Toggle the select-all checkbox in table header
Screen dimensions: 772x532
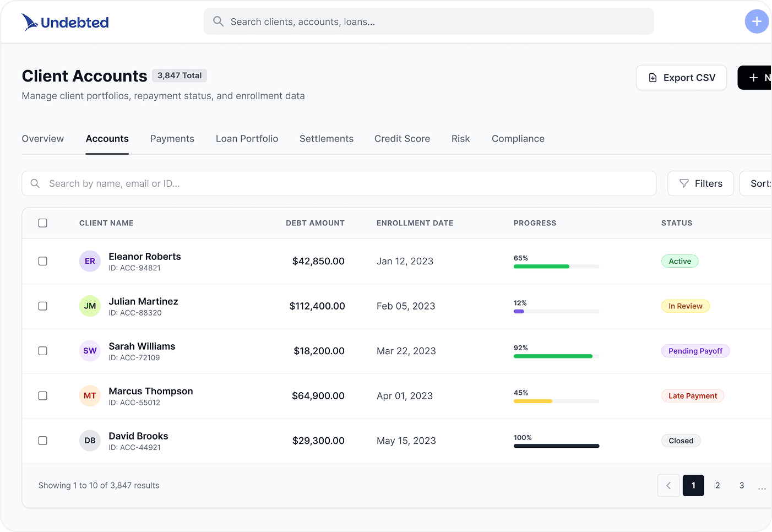43,223
